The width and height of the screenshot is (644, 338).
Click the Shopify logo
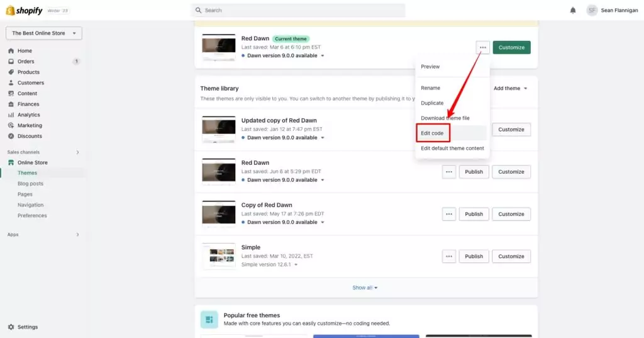25,10
